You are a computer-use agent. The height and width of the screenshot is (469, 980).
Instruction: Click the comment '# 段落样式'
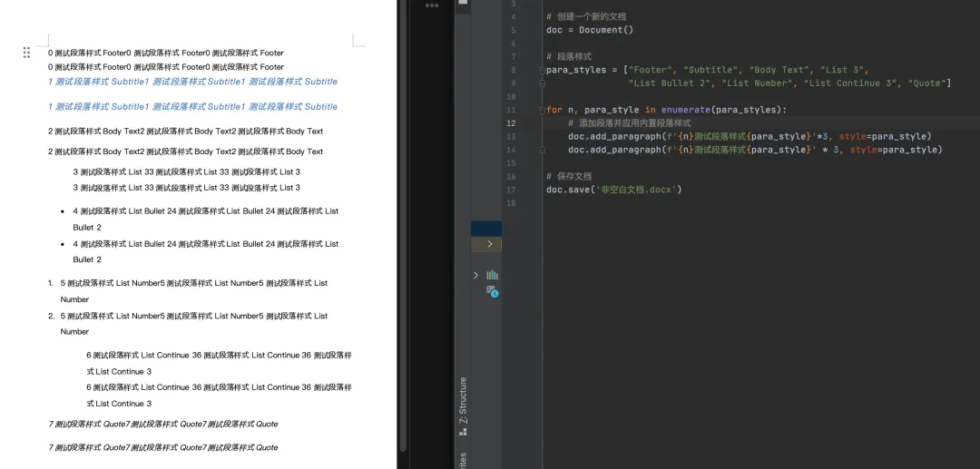[x=569, y=57]
